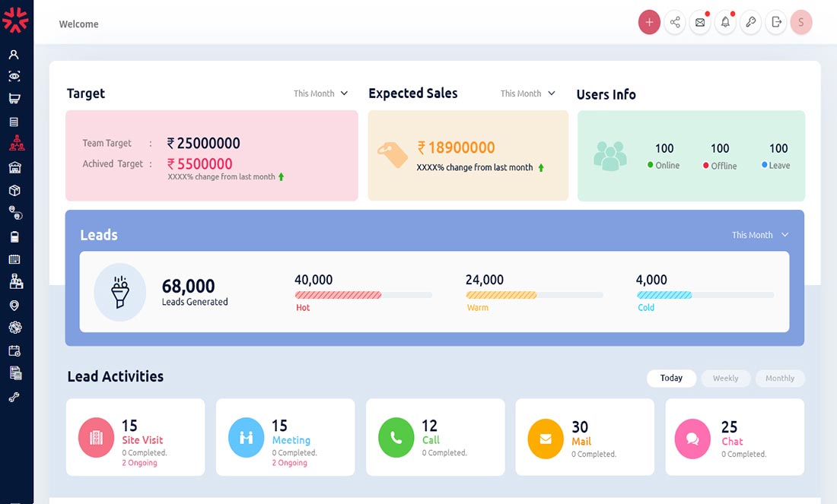Switch to Monthly tab in Lead Activities
Viewport: 837px width, 504px height.
pyautogui.click(x=780, y=378)
